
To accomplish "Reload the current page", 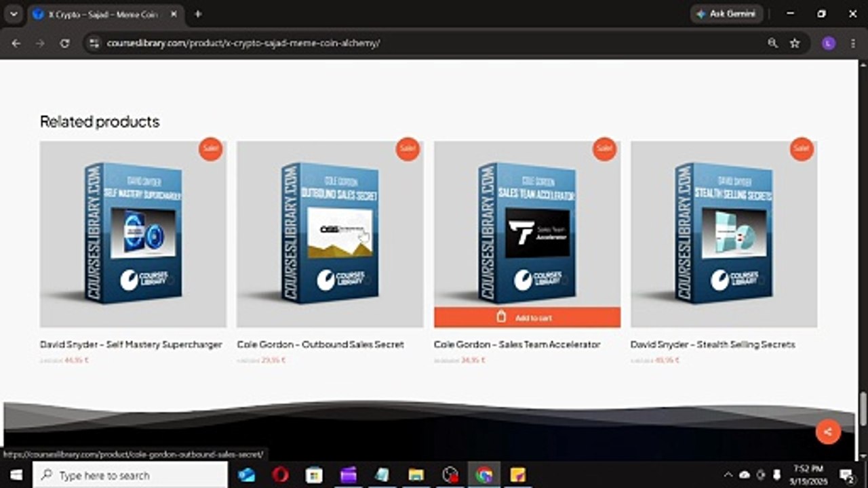I will [x=64, y=43].
